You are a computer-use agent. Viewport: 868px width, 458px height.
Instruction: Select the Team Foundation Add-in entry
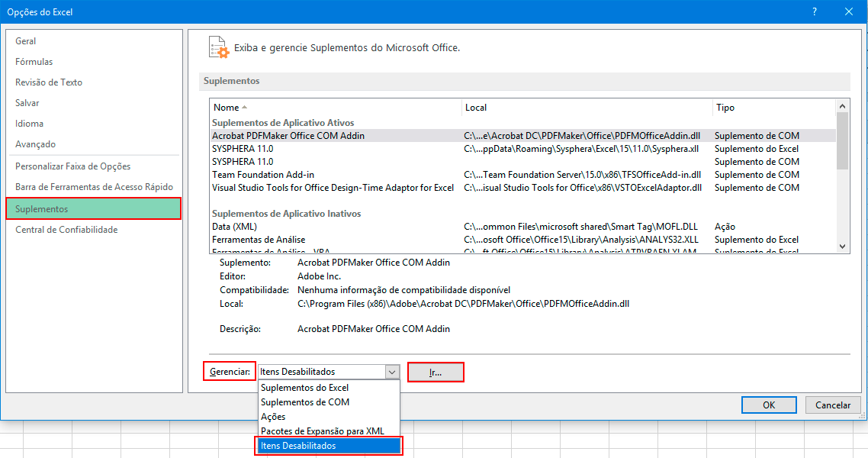pos(263,175)
